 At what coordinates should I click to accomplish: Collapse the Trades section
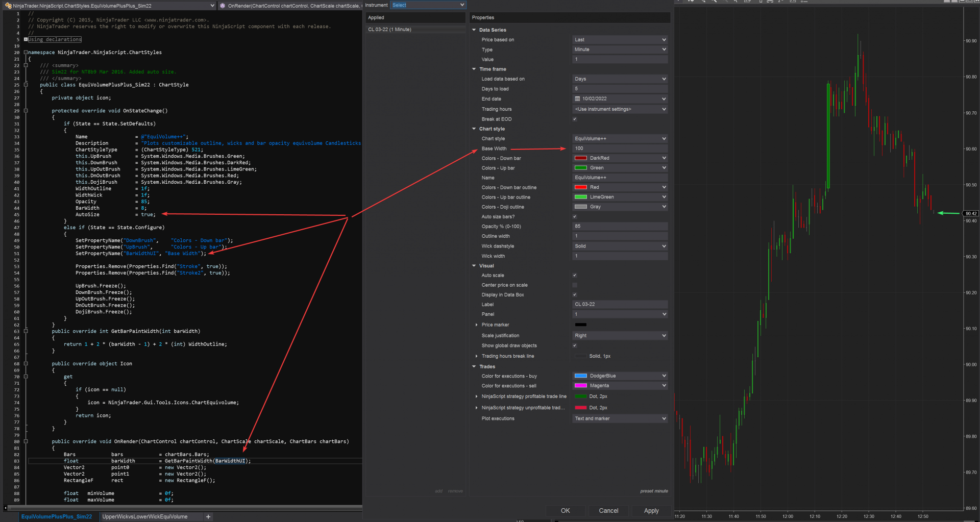474,367
